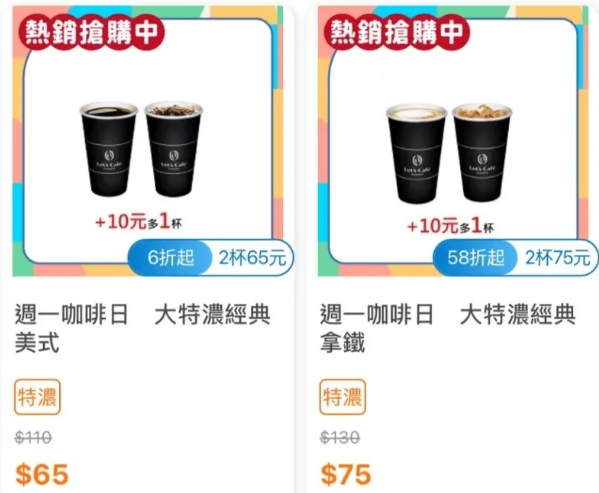
Task: Tap the iced latte cup picture
Action: tap(482, 152)
